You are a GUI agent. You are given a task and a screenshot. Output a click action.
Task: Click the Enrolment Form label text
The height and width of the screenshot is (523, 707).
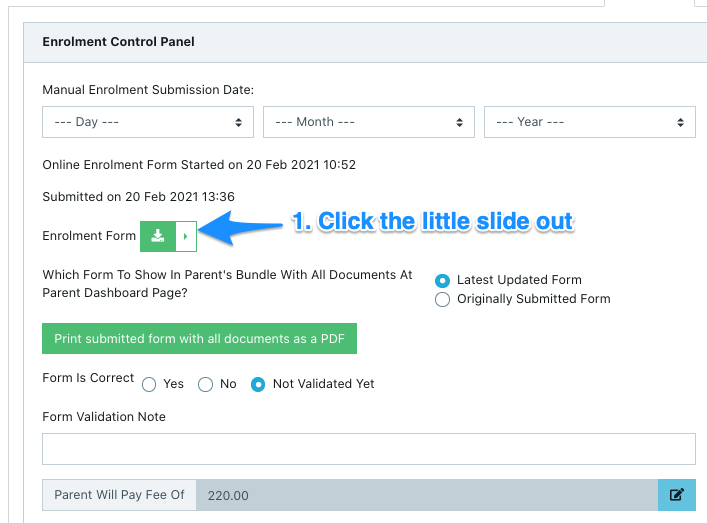88,236
